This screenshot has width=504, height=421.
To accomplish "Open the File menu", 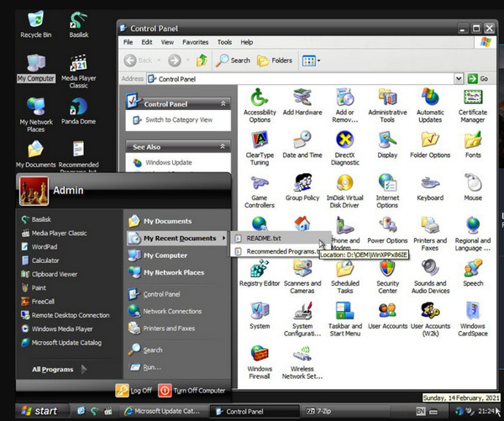I will tap(128, 42).
